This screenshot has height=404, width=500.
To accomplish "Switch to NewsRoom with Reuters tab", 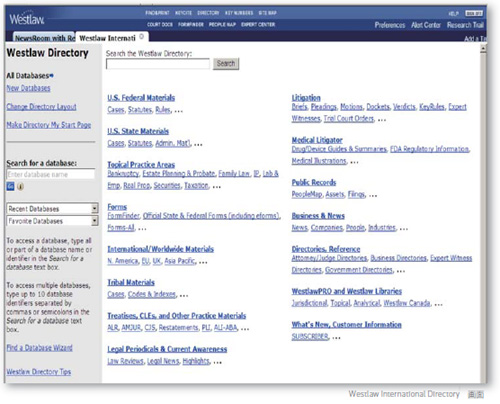I will [x=44, y=38].
